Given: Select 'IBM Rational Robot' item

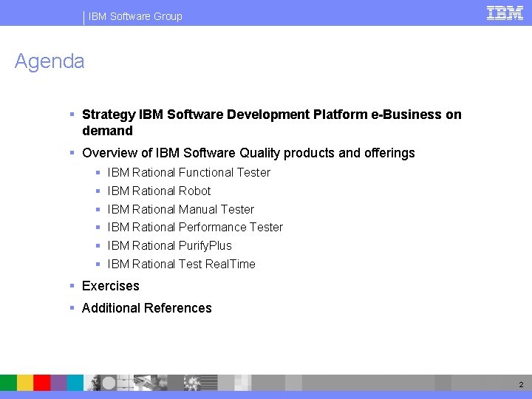Looking at the screenshot, I should pyautogui.click(x=159, y=191).
